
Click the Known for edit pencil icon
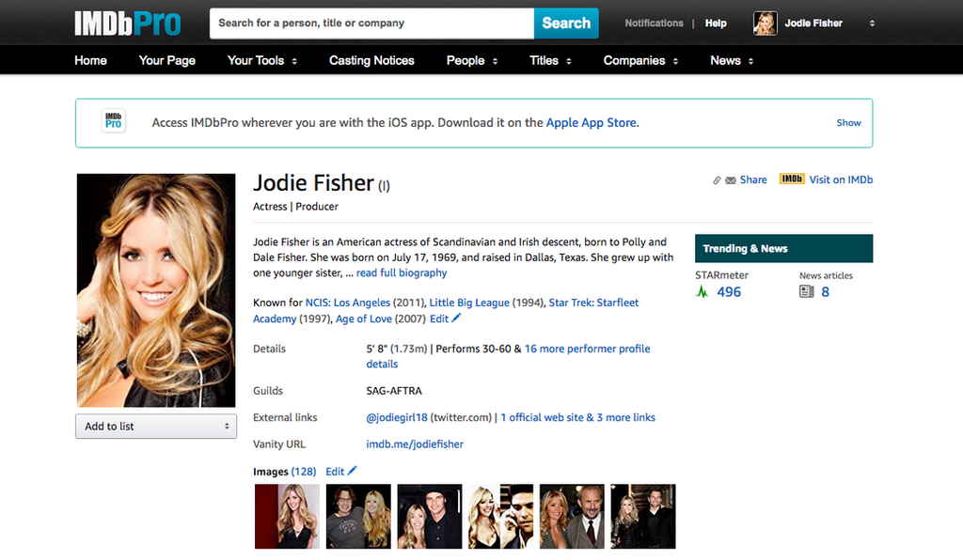(456, 318)
